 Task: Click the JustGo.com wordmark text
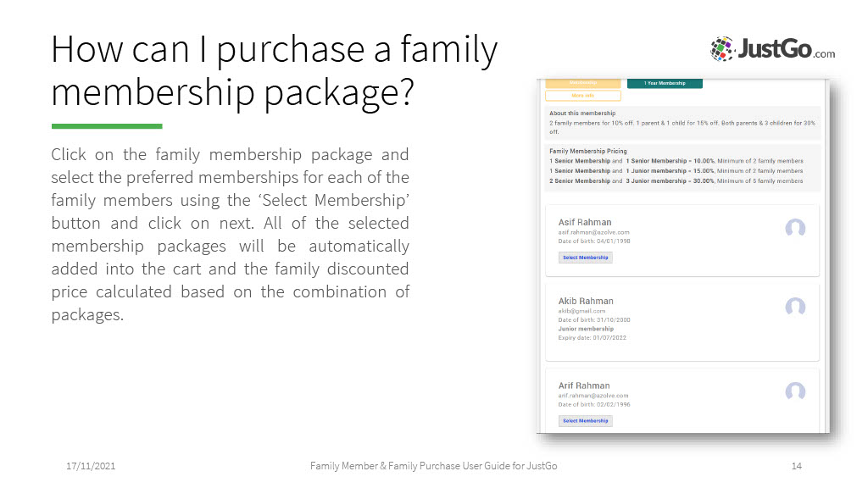pyautogui.click(x=786, y=49)
